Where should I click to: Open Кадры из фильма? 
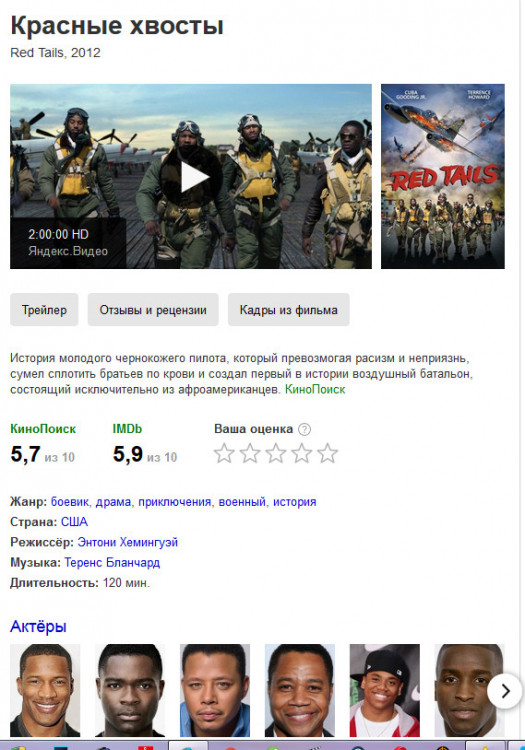click(289, 310)
